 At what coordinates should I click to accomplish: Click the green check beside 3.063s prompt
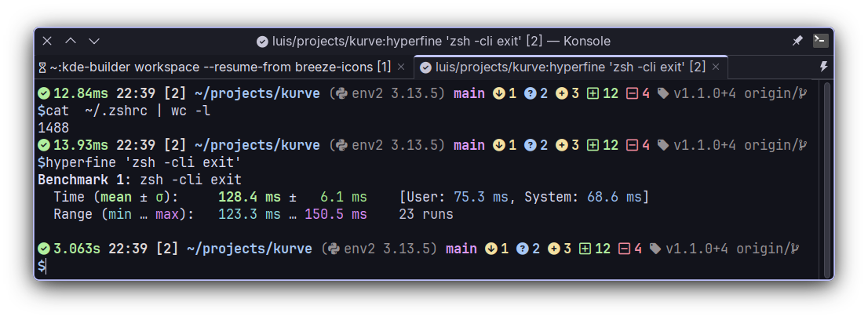tap(44, 249)
